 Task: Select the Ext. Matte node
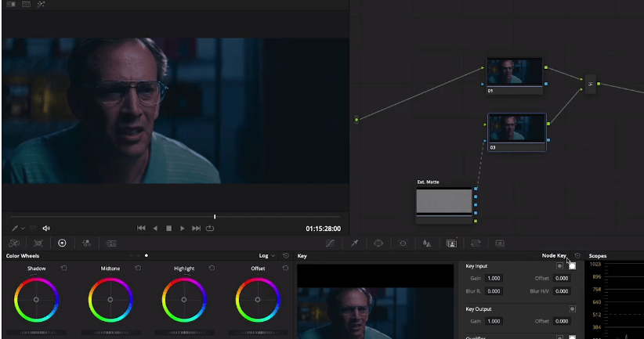coord(444,204)
